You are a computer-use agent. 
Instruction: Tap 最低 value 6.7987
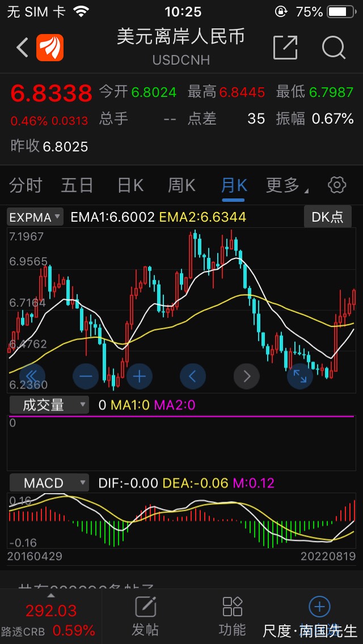[x=331, y=92]
